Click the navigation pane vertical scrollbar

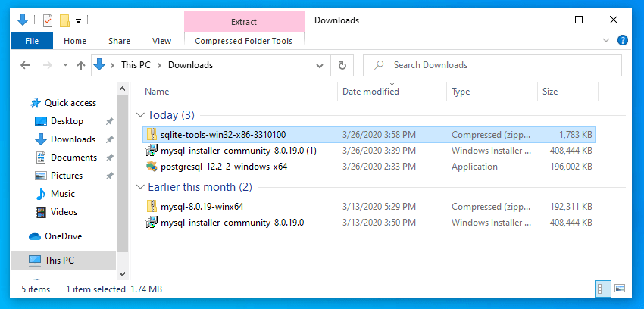click(121, 167)
